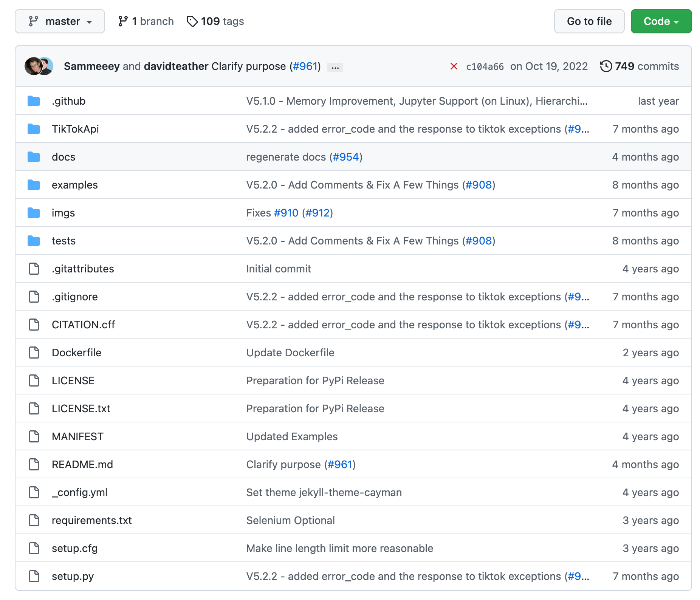Open the setup.py file
This screenshot has height=600, width=700.
[x=73, y=576]
